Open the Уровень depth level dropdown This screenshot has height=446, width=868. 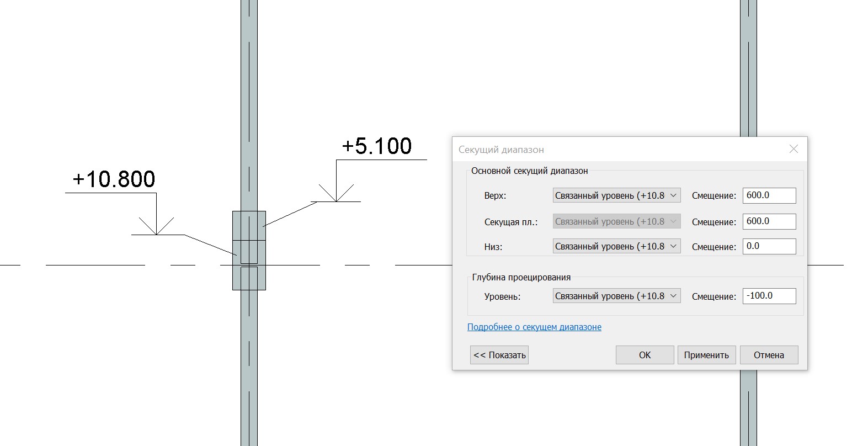616,296
